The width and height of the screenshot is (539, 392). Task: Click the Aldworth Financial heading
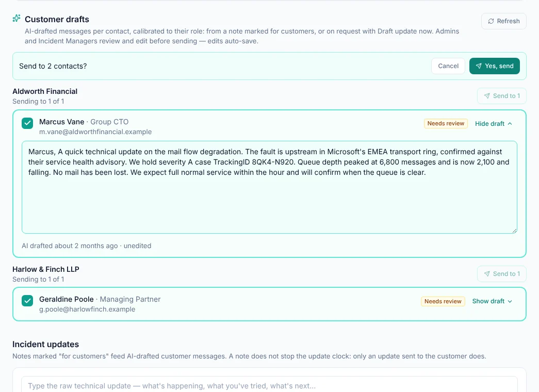[45, 91]
